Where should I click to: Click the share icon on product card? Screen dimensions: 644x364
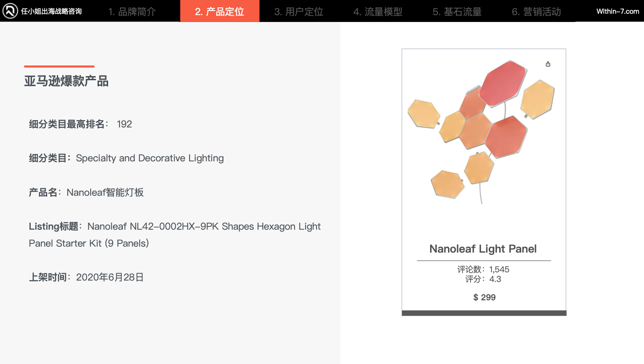(x=548, y=64)
